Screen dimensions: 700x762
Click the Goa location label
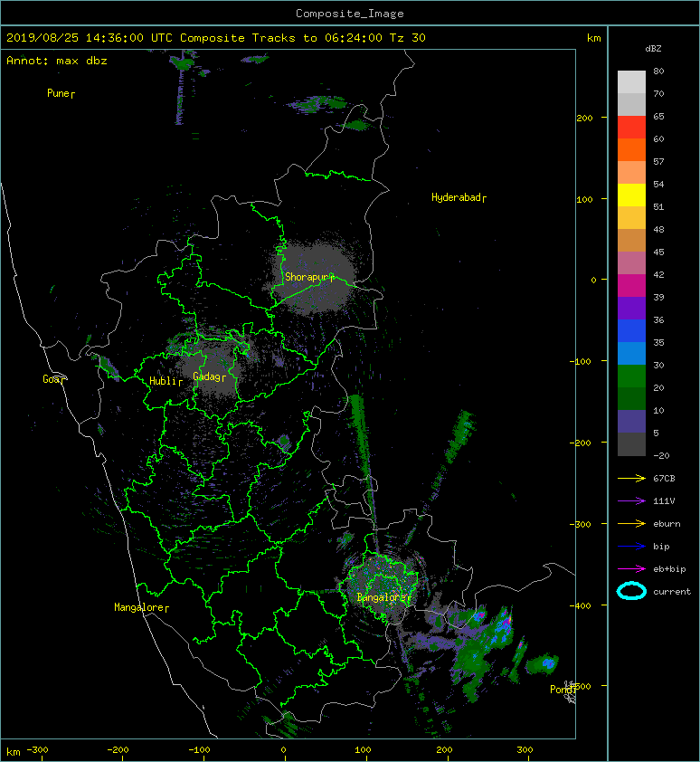[53, 379]
